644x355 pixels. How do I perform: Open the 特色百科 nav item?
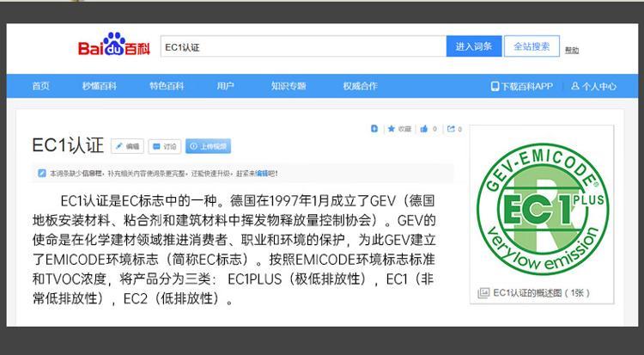[x=167, y=86]
